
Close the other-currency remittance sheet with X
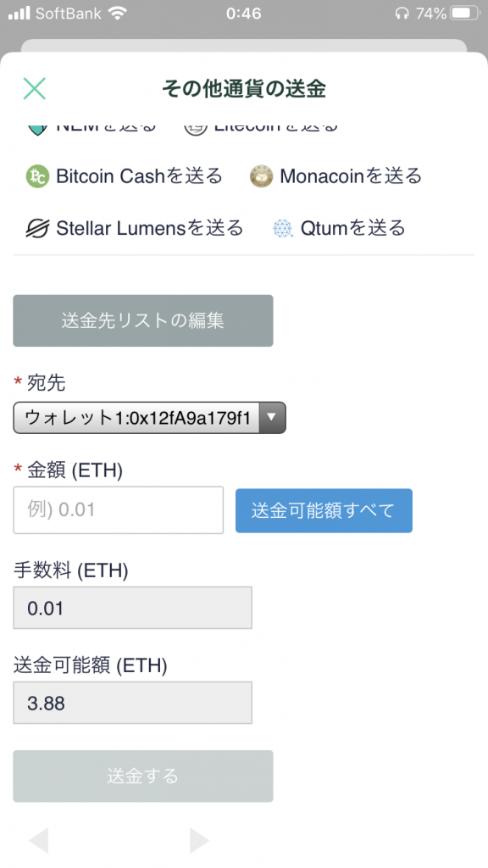(34, 88)
